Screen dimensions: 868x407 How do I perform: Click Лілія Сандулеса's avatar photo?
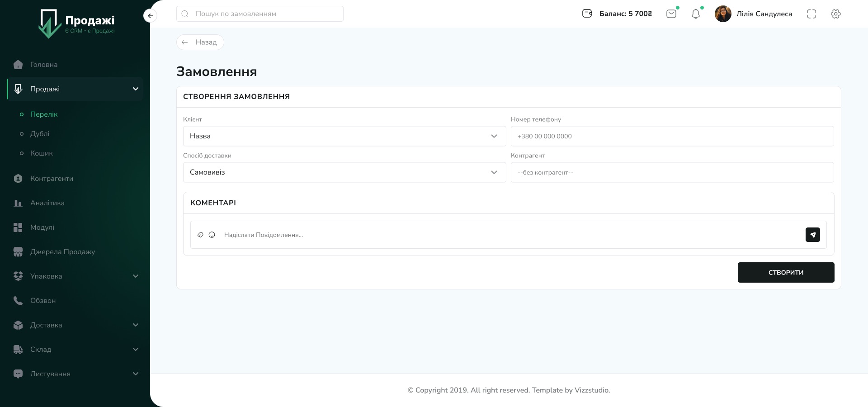tap(723, 14)
